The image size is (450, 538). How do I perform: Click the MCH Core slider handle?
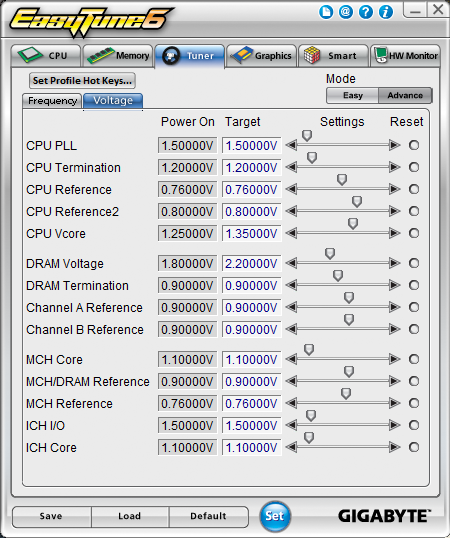309,350
